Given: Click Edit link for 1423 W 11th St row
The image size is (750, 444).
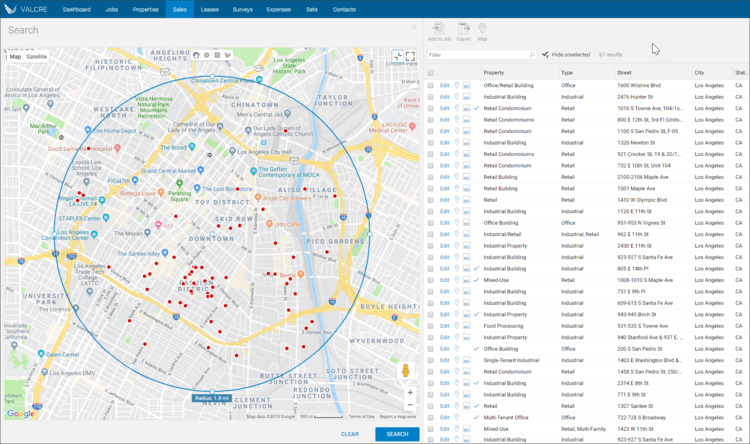Looking at the screenshot, I should [444, 429].
